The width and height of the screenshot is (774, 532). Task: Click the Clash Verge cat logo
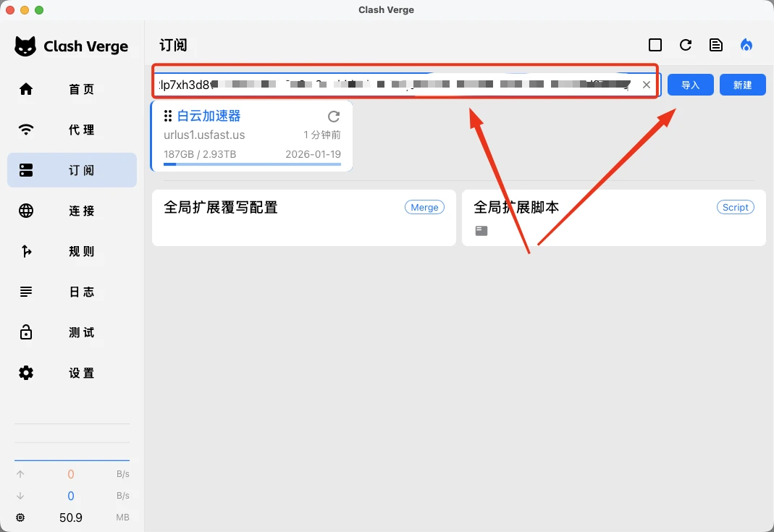coord(26,46)
